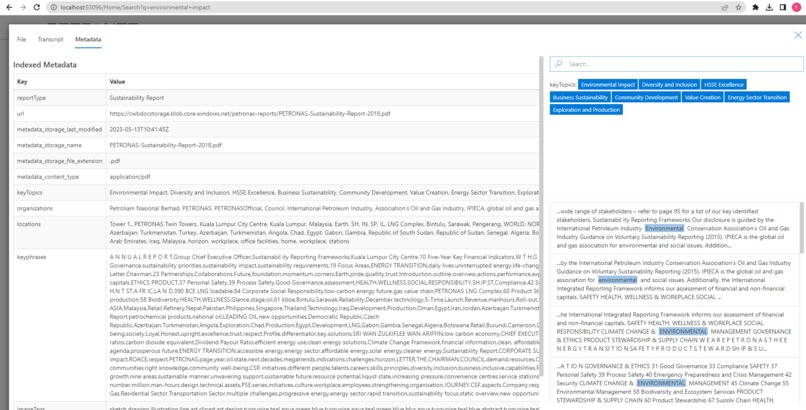Open snippet starting 'by the International Petroleum Industry'
This screenshot has height=410, width=806.
[674, 280]
